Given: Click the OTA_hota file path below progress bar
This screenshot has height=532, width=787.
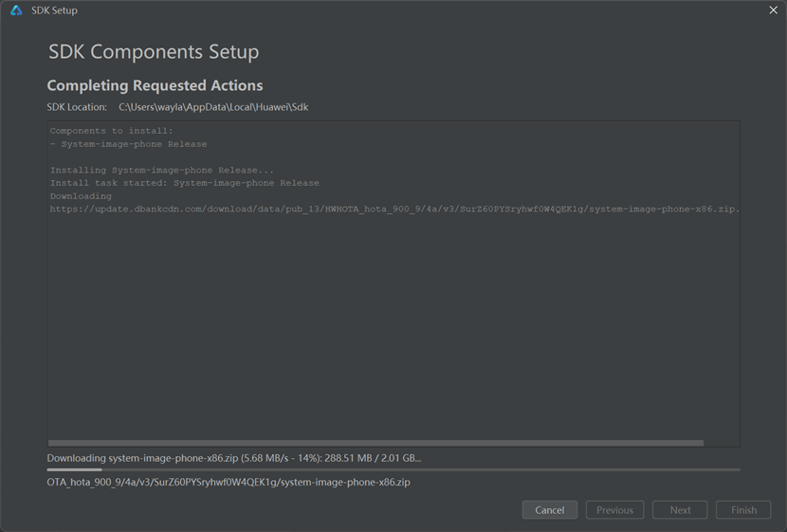Looking at the screenshot, I should pyautogui.click(x=229, y=482).
